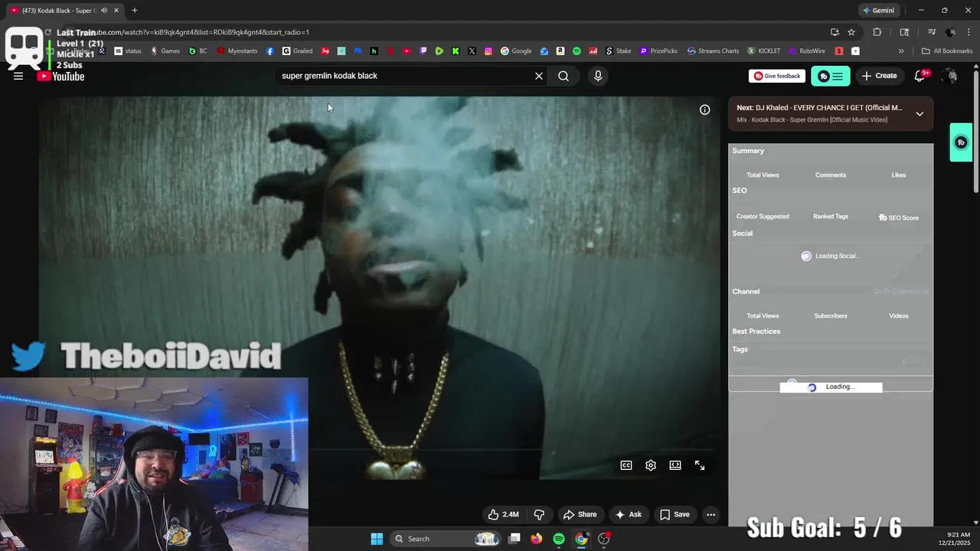Open Spotify from the taskbar

pyautogui.click(x=559, y=539)
